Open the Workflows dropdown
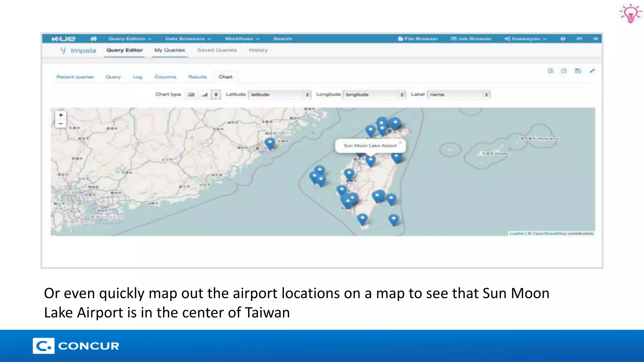Image resolution: width=644 pixels, height=362 pixels. point(242,39)
